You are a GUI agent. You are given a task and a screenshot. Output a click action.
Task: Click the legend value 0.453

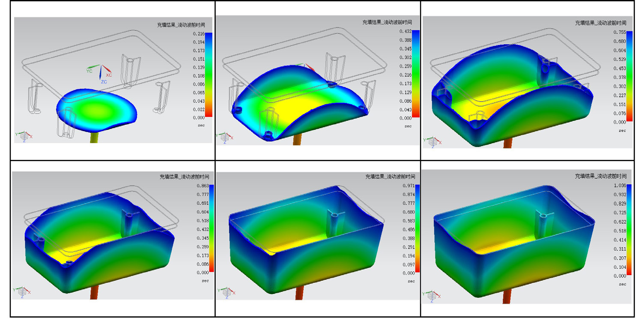click(620, 69)
